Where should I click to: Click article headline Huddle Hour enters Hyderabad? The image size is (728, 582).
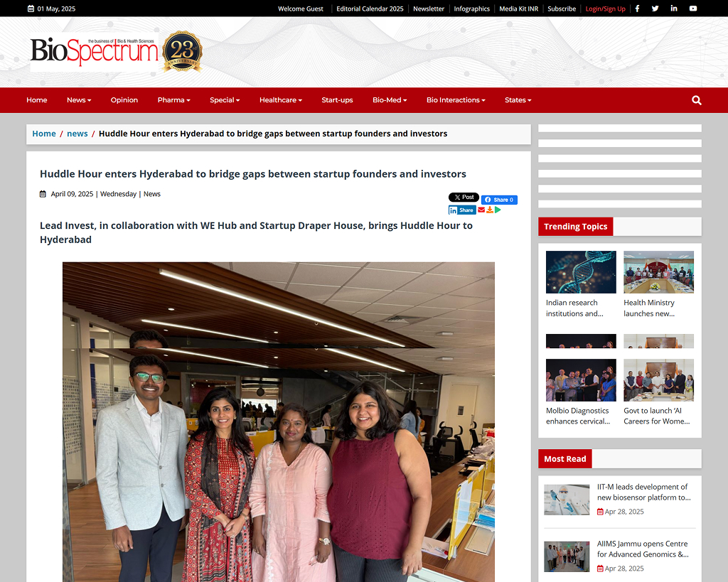pyautogui.click(x=253, y=174)
